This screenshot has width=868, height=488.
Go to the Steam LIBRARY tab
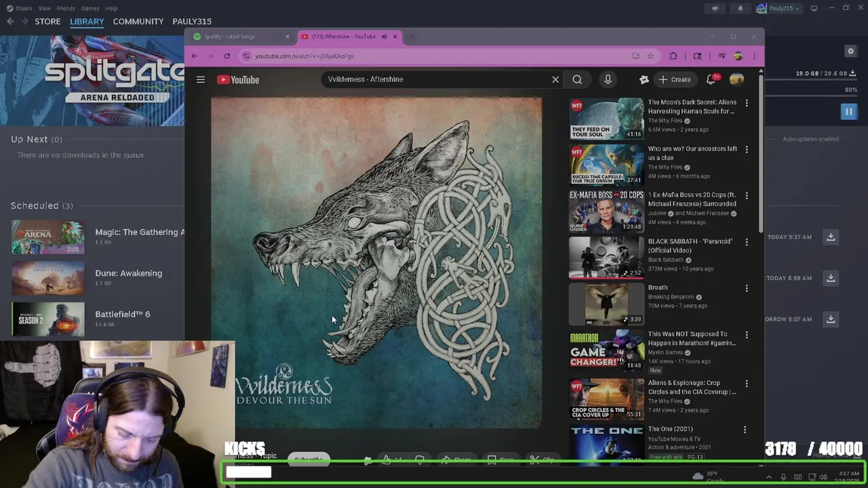(x=87, y=22)
